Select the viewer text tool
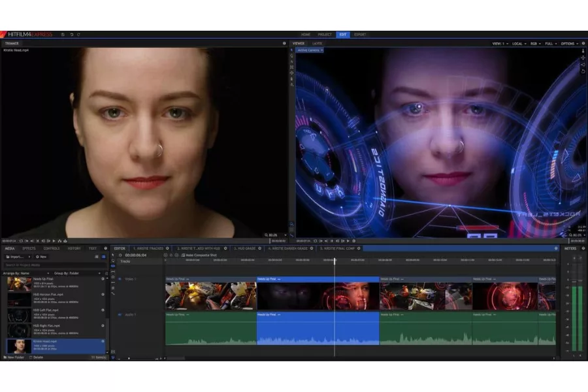Image resolution: width=588 pixels, height=392 pixels. click(x=292, y=61)
